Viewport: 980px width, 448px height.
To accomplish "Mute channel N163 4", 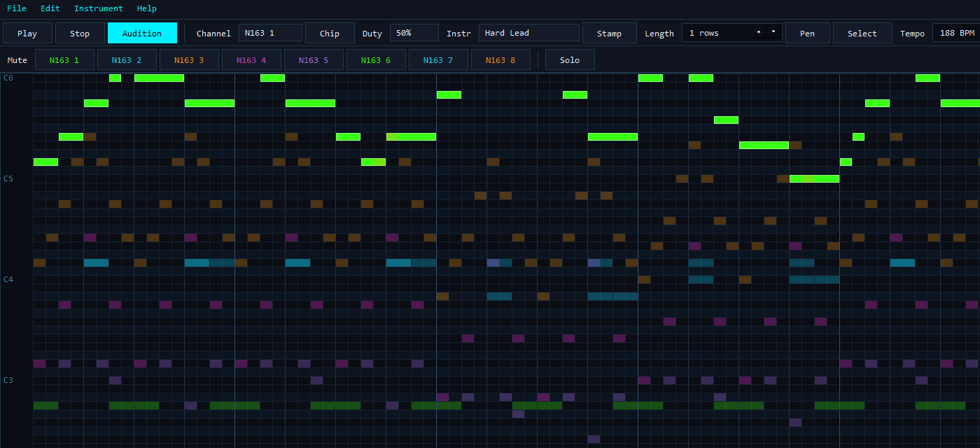I will click(x=251, y=59).
